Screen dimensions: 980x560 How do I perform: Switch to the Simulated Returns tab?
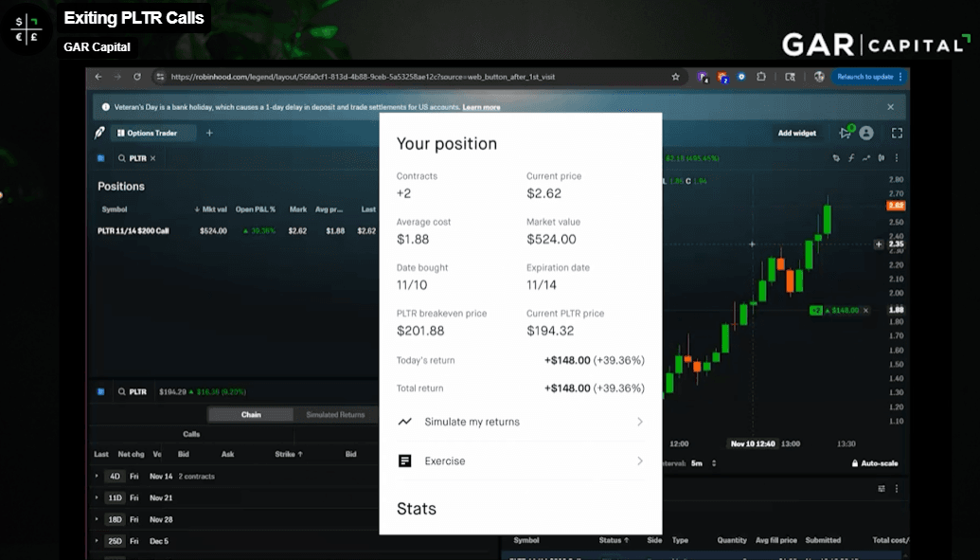pyautogui.click(x=335, y=414)
